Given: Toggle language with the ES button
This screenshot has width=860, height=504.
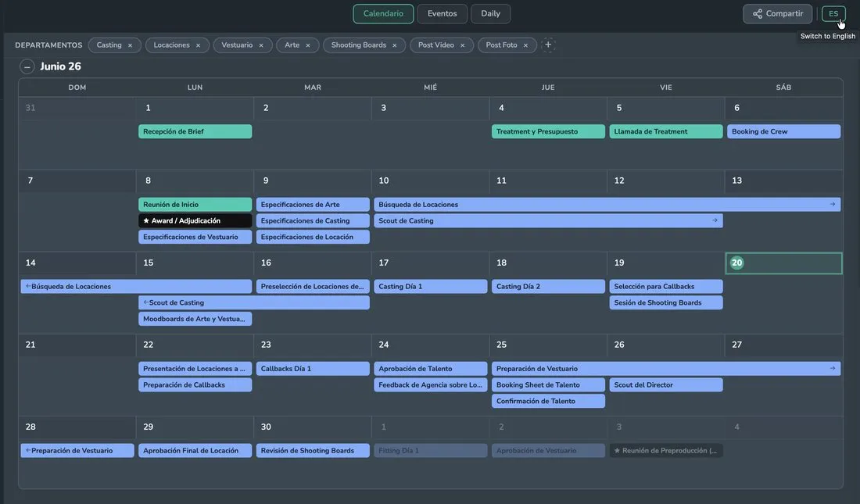Looking at the screenshot, I should tap(833, 14).
